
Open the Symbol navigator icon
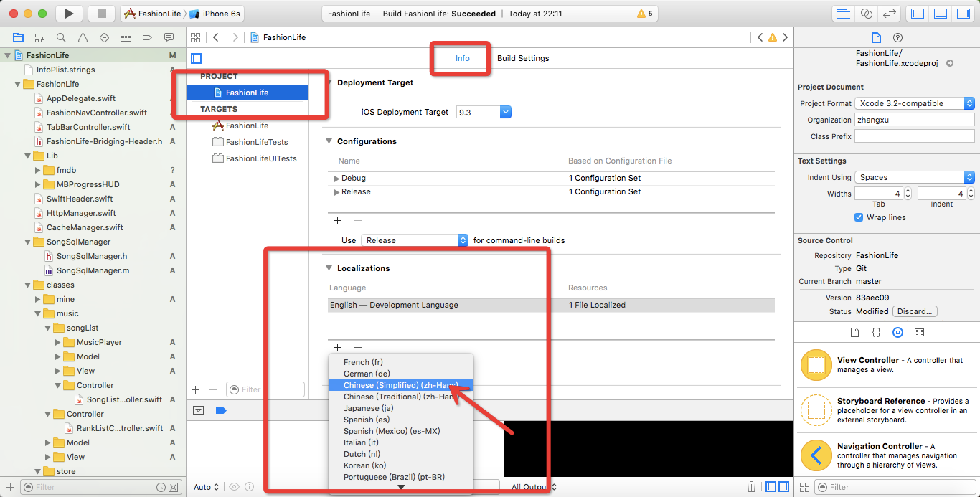(x=39, y=37)
